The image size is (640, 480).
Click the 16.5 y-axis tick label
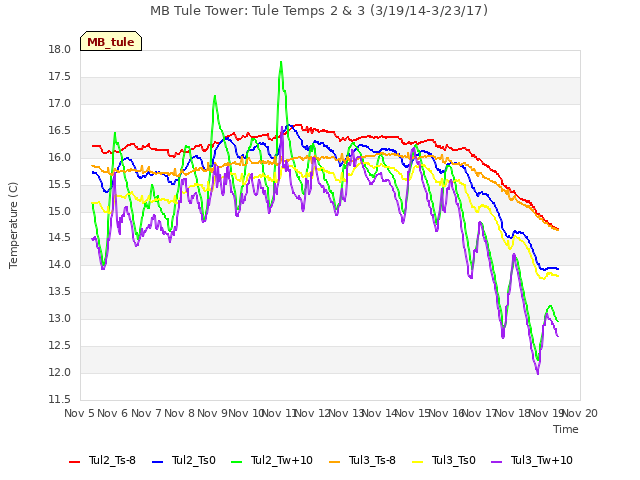[60, 131]
